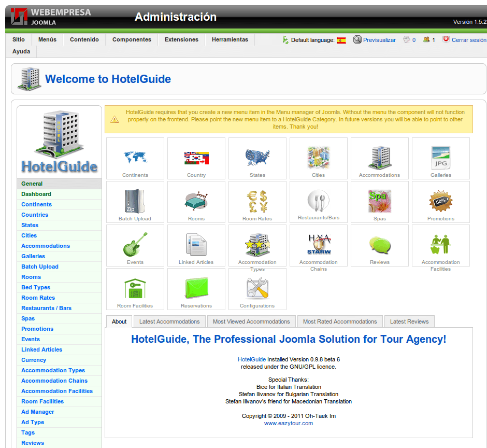
Task: Switch to Latest Reviews tab
Action: click(x=409, y=321)
